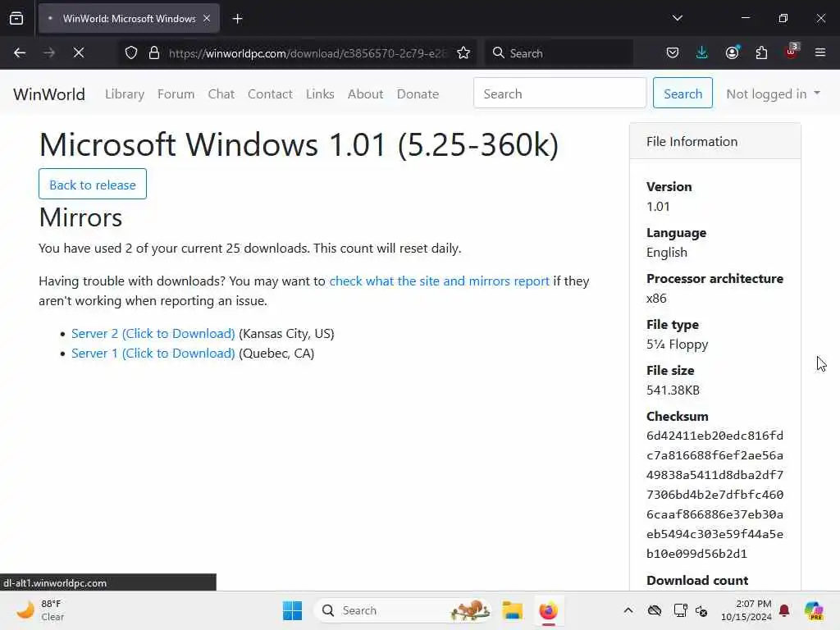Open the site and mirrors report link
Image resolution: width=840 pixels, height=630 pixels.
(440, 281)
